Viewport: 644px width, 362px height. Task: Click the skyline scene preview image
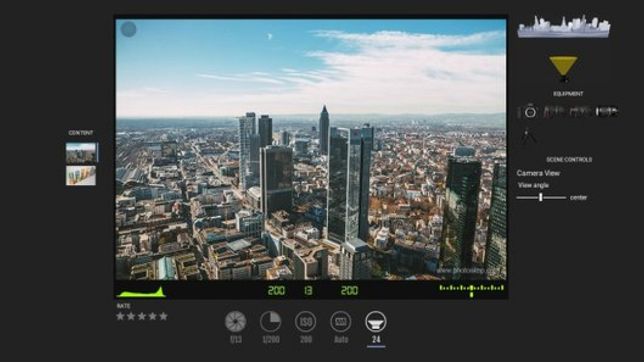[x=564, y=27]
